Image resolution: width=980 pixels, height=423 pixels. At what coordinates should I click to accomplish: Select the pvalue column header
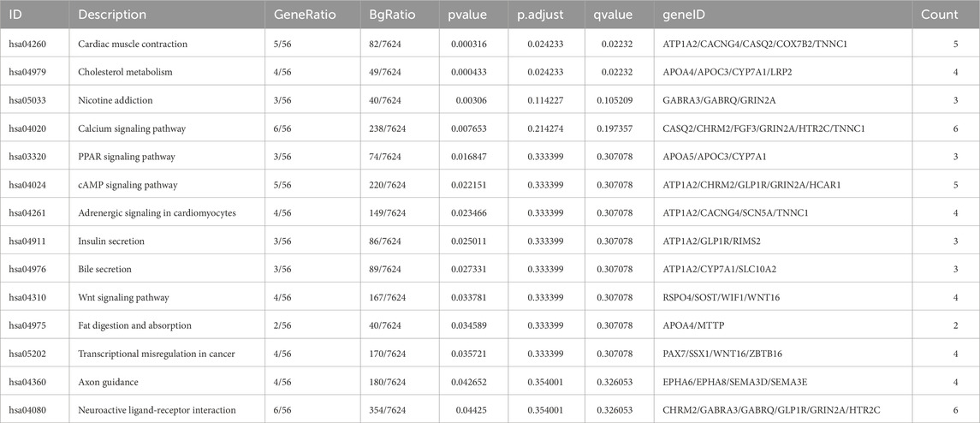pyautogui.click(x=468, y=15)
